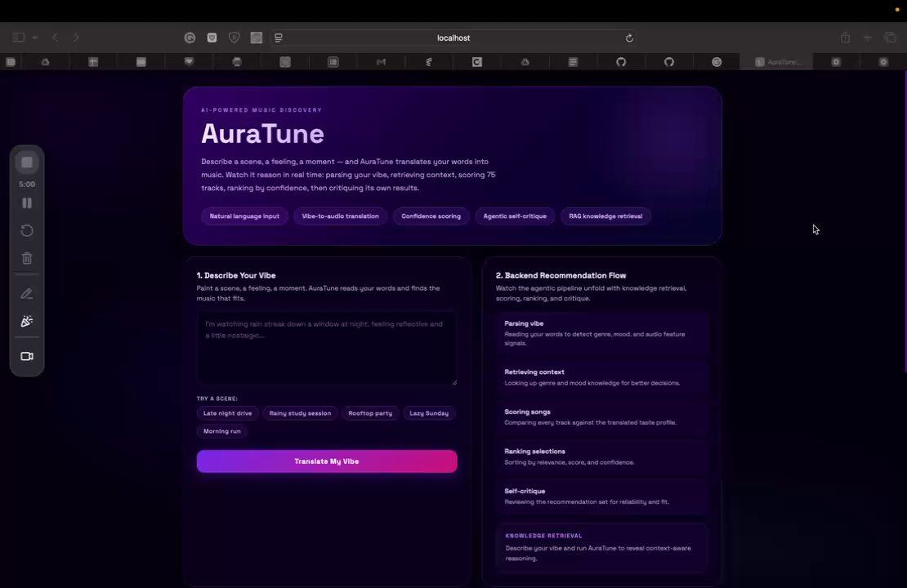Switch to the Google pinned tab

[x=717, y=62]
